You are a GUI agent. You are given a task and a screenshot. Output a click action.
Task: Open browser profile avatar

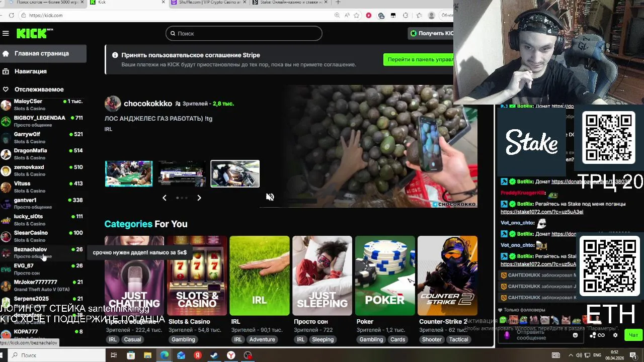pos(431,16)
